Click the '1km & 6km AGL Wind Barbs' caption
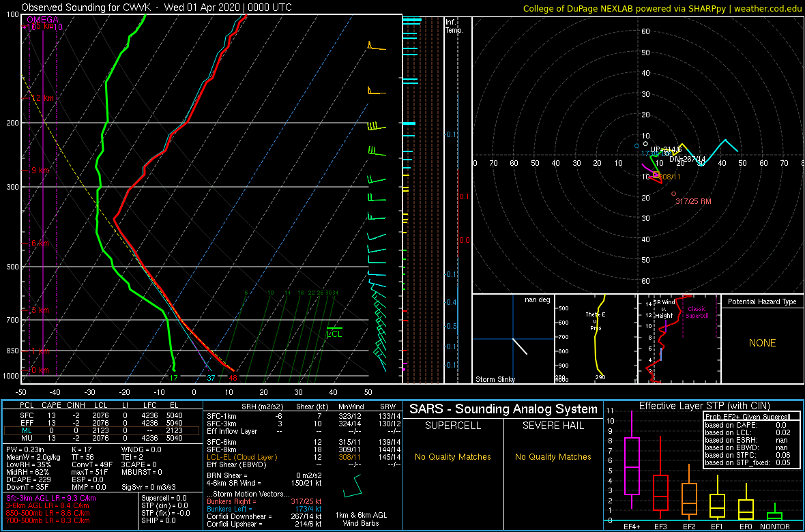The width and height of the screenshot is (805, 532). [x=361, y=520]
